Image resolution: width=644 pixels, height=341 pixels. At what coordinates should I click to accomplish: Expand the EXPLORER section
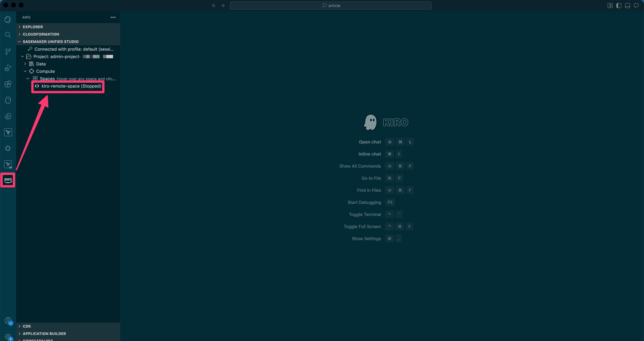pos(68,27)
